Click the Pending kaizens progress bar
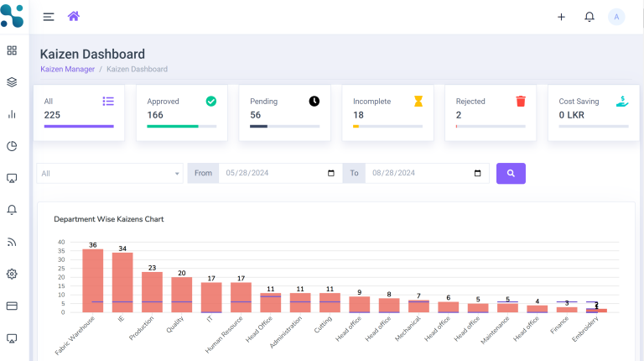 (x=284, y=127)
